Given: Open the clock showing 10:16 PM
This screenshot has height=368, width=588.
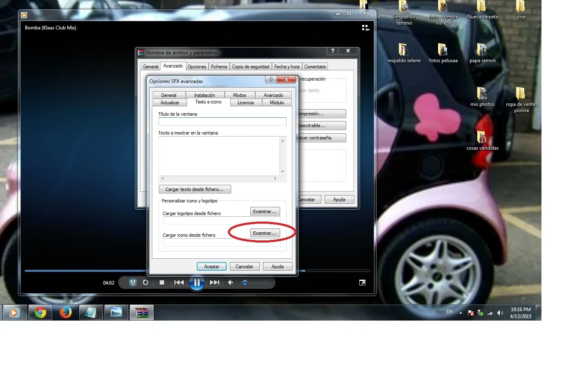Looking at the screenshot, I should [521, 313].
